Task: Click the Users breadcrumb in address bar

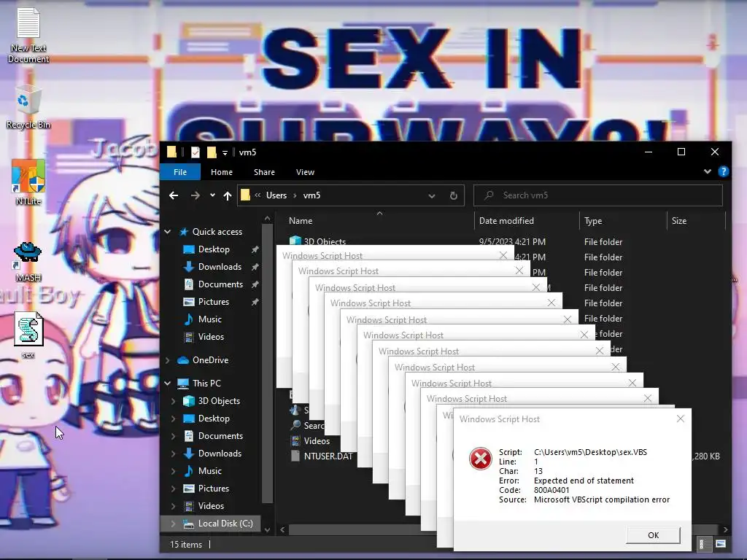Action: (x=276, y=195)
